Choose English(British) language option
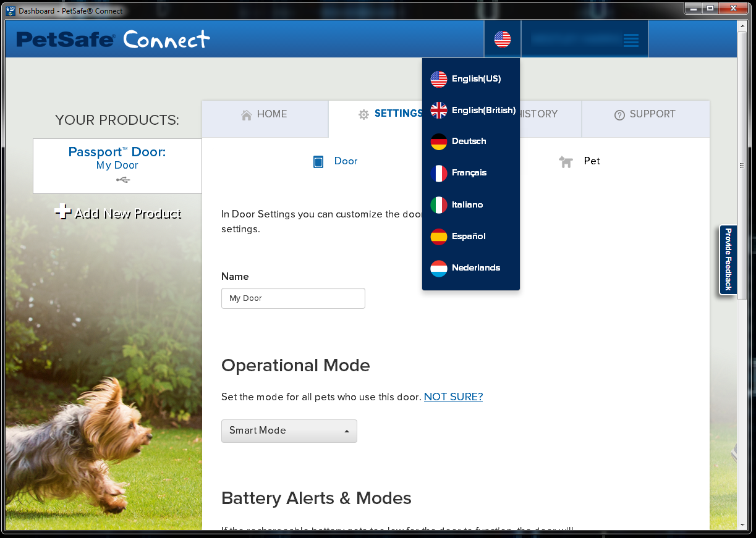 [483, 111]
